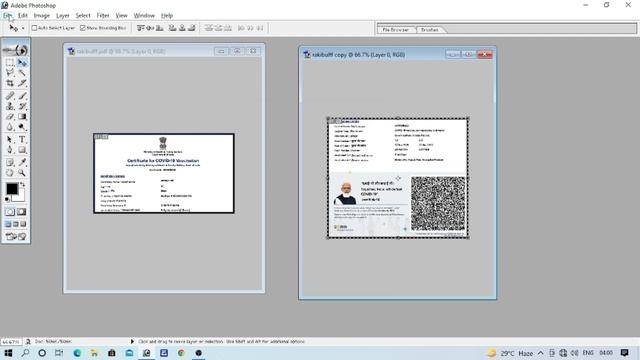Screen dimensions: 640x360
Task: Select the Notes tool
Action: click(x=10, y=162)
